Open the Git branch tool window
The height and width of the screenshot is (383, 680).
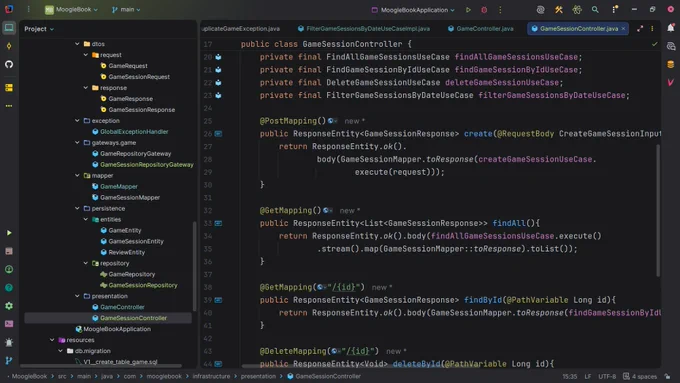9,360
